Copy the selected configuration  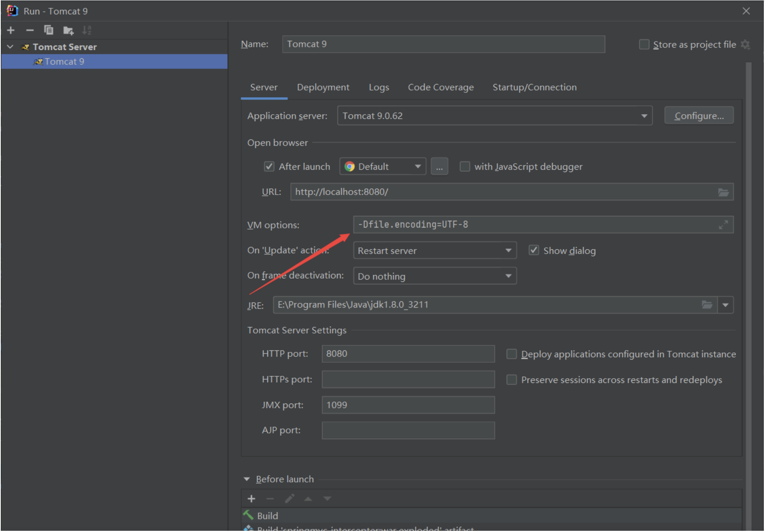tap(48, 30)
